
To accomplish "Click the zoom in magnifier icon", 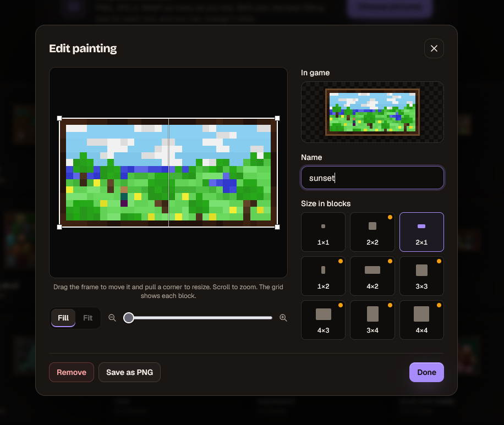I will (x=283, y=318).
